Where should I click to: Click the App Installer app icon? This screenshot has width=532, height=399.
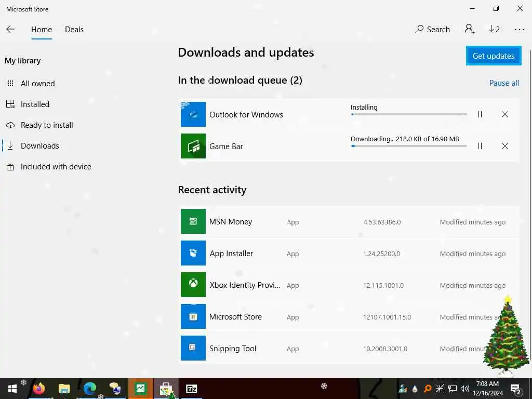[193, 253]
